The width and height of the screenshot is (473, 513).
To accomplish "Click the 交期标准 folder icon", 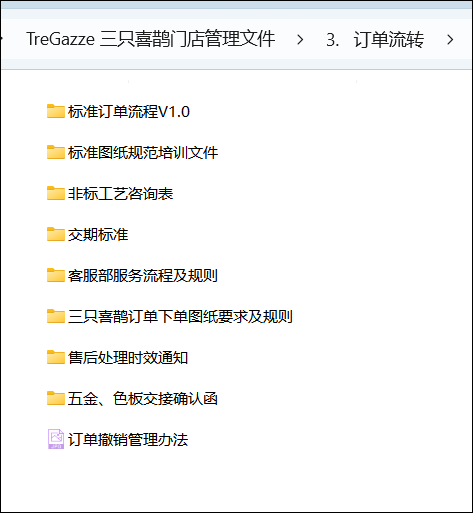I will (56, 234).
